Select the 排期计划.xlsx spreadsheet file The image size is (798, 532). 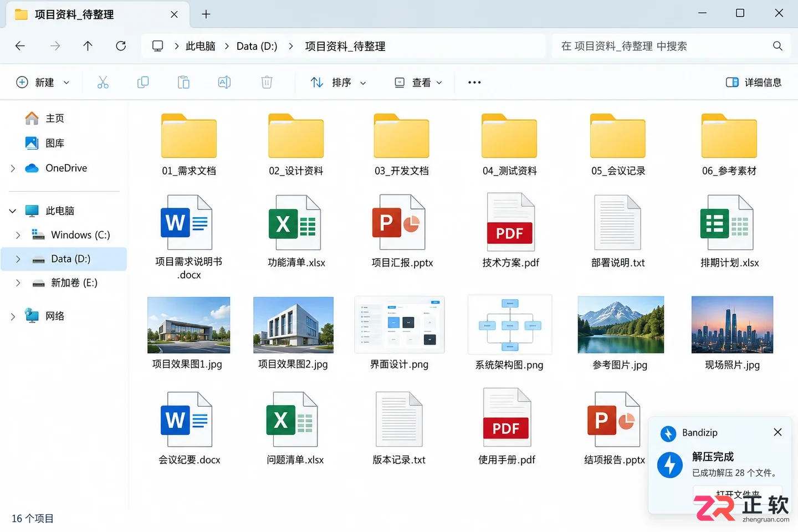[729, 232]
